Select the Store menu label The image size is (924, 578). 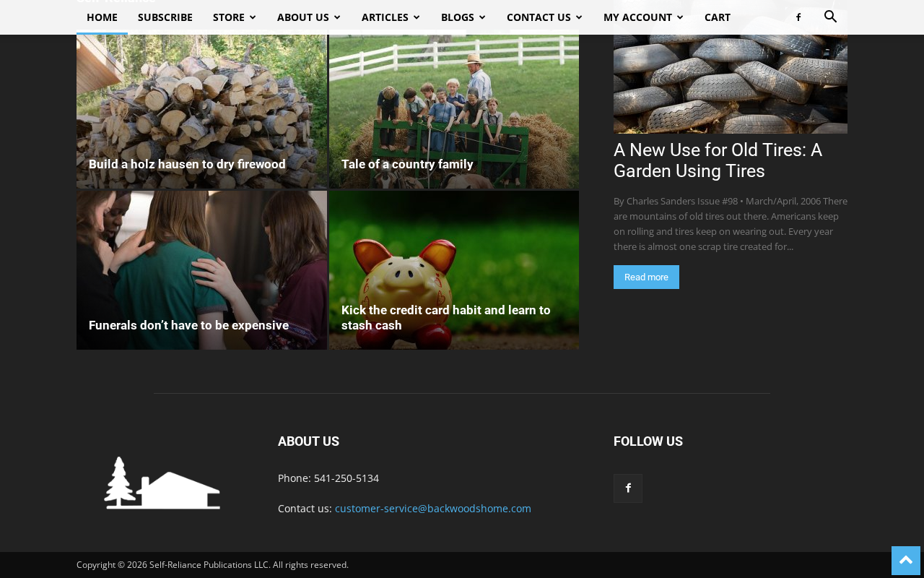(x=229, y=17)
